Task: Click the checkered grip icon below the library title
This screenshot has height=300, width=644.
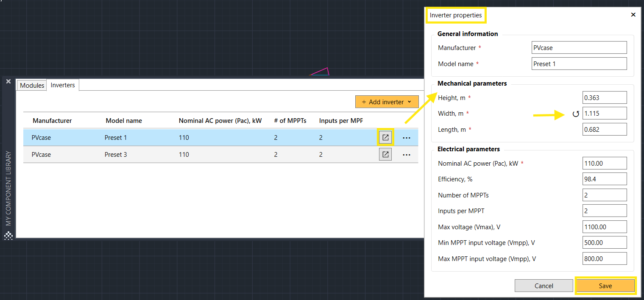Action: coord(8,236)
